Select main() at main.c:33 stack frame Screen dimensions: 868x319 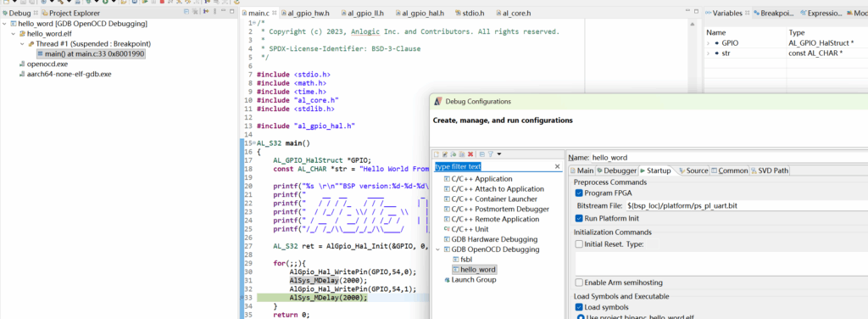92,53
